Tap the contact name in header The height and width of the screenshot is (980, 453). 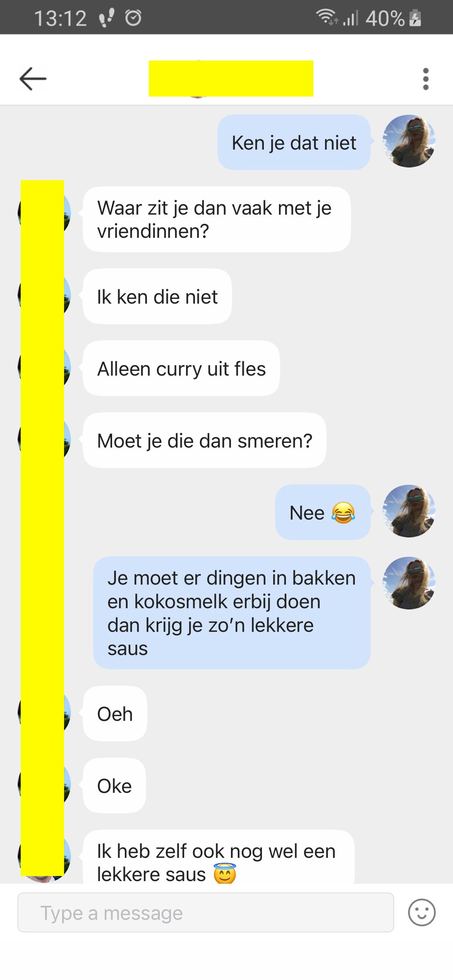click(x=231, y=78)
